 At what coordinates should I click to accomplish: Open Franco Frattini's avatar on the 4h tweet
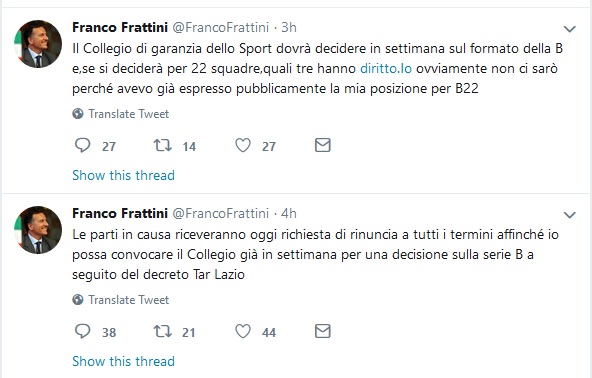[x=38, y=230]
